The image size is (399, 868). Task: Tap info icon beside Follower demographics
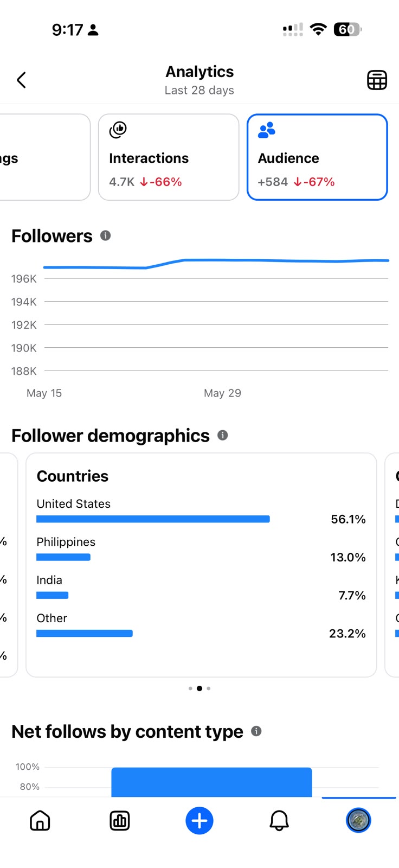[223, 435]
